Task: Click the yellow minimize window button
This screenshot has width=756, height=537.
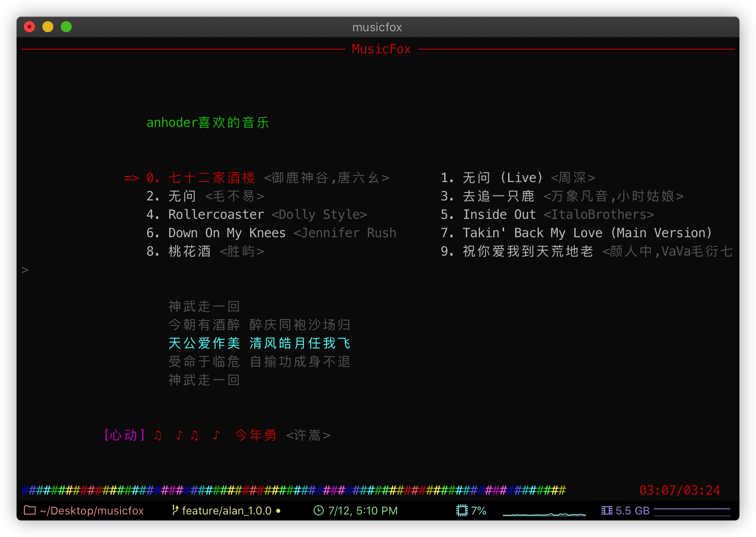Action: (x=48, y=27)
